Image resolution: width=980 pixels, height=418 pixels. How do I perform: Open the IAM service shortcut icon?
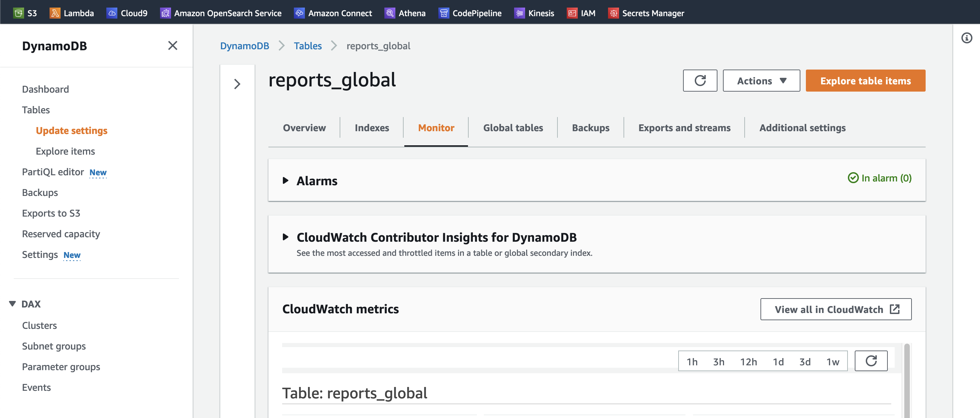point(572,13)
